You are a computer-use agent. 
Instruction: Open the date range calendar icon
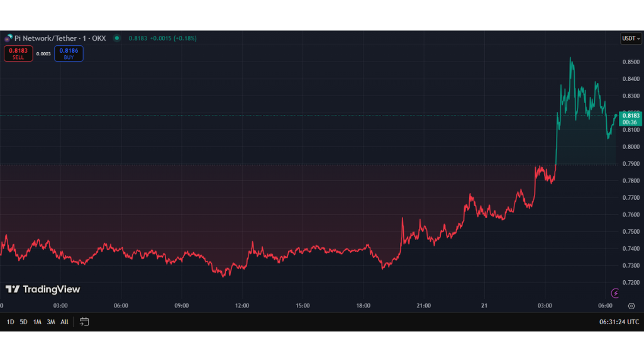(x=84, y=322)
